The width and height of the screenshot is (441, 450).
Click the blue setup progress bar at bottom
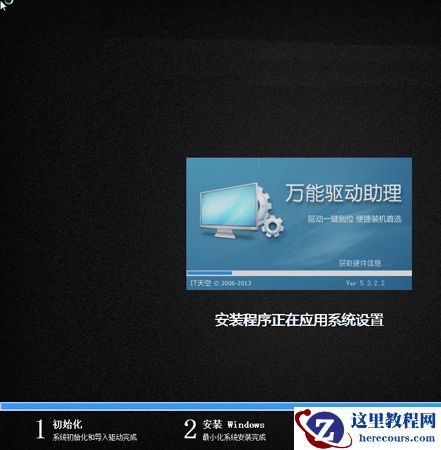[220, 406]
